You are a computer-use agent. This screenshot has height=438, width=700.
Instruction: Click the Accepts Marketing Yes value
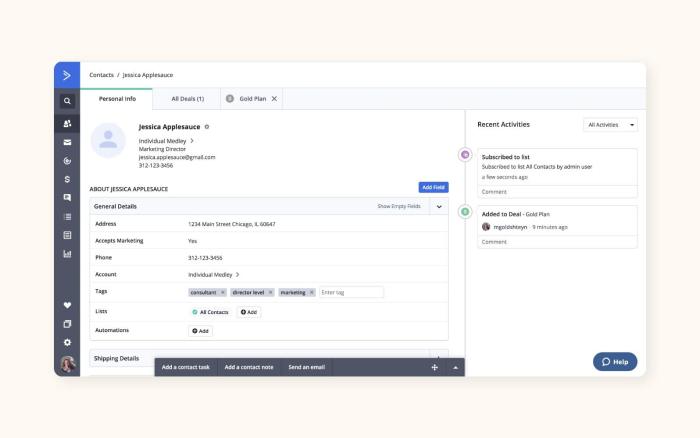coord(192,241)
